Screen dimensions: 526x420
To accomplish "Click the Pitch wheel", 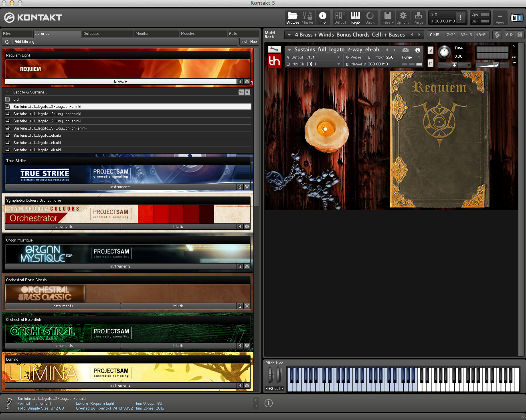I will click(x=271, y=375).
